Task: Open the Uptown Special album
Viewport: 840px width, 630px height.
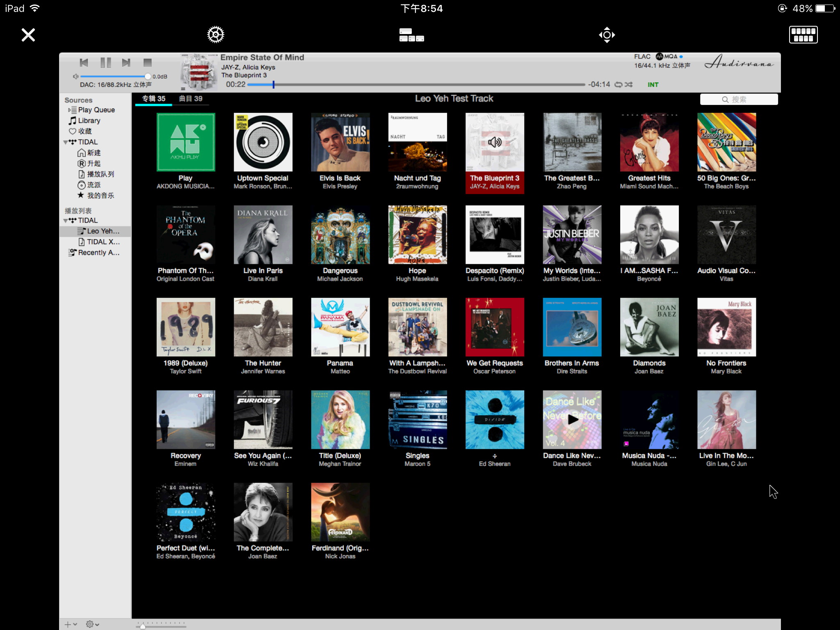Action: [x=263, y=142]
